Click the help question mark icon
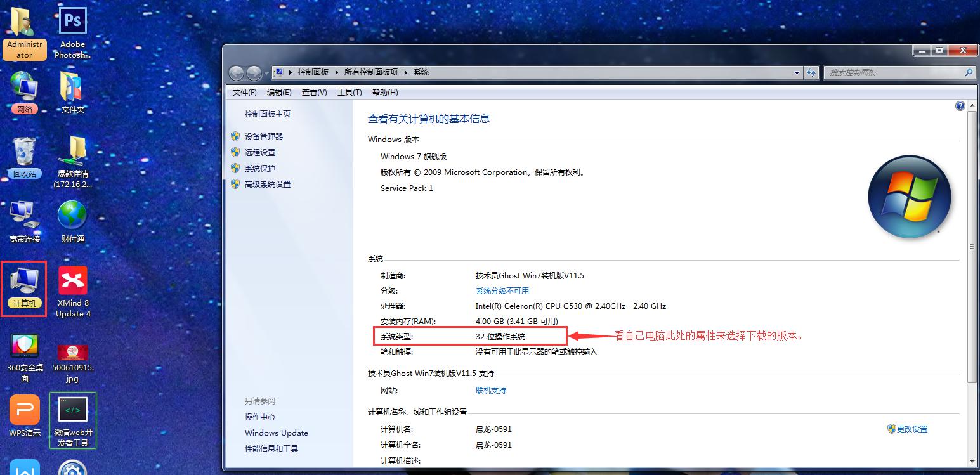The width and height of the screenshot is (980, 475). pos(960,106)
